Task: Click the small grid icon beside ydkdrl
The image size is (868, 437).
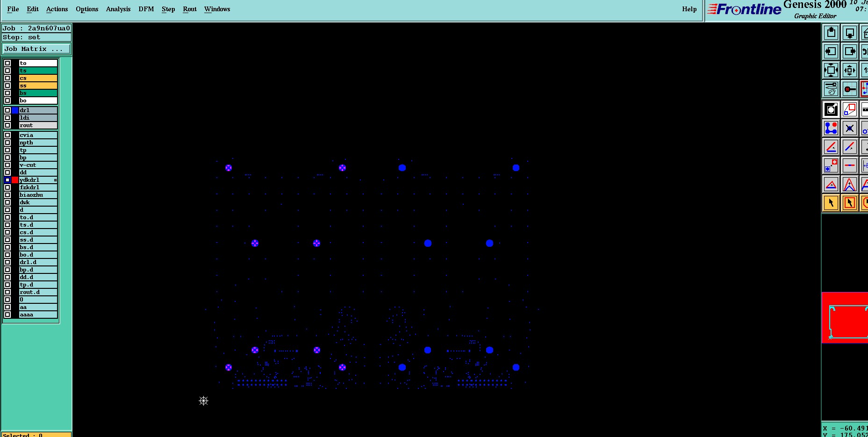Action: (55, 180)
